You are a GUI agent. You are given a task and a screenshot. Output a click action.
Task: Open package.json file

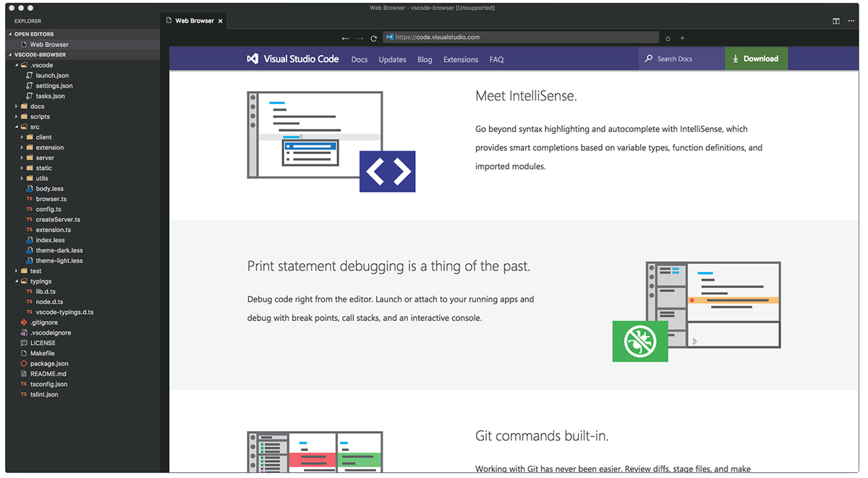49,364
